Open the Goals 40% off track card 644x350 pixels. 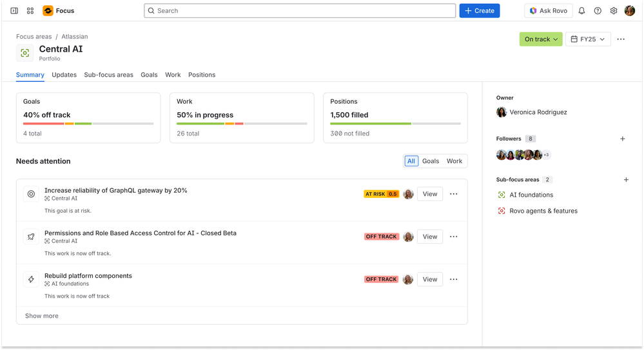88,118
